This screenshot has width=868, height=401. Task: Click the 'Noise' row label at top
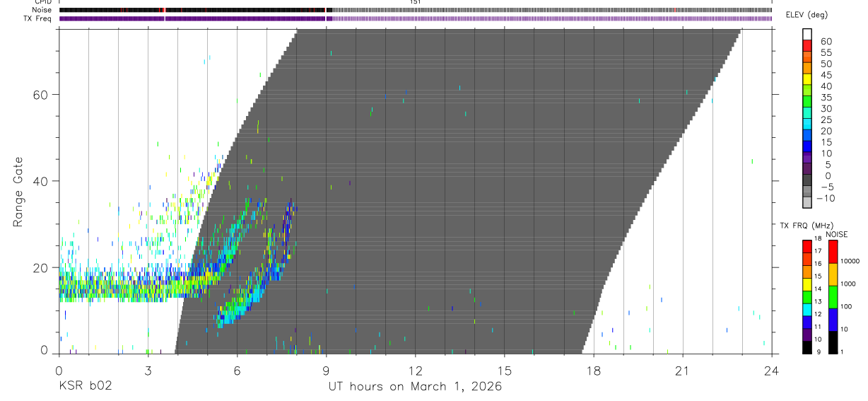coord(42,11)
